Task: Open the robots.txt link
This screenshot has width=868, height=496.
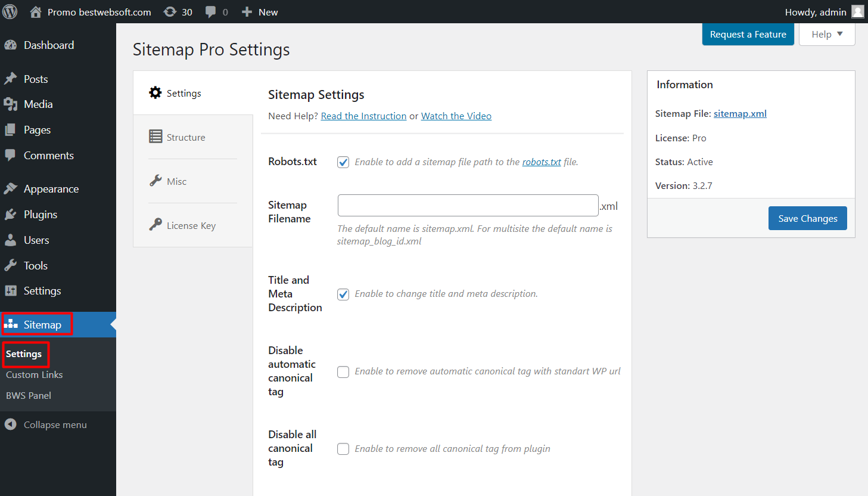Action: point(542,162)
